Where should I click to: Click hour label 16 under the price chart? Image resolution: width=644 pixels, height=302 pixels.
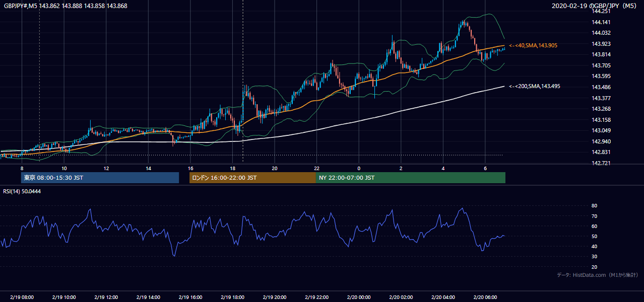click(x=190, y=168)
